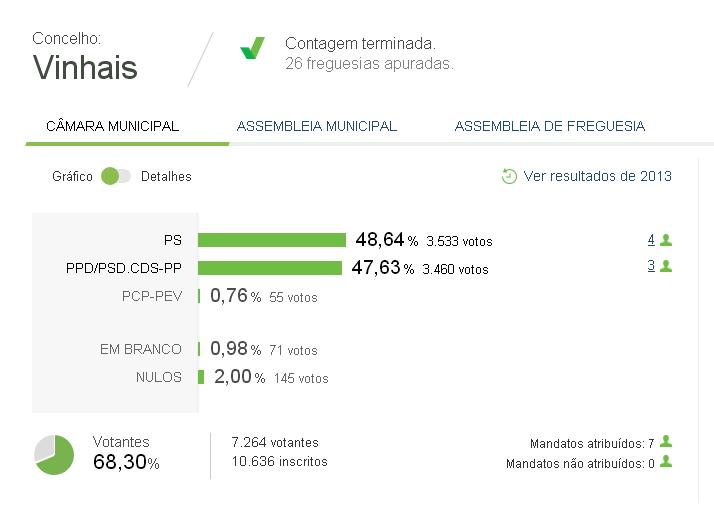Image resolution: width=714 pixels, height=520 pixels.
Task: Click the clock icon beside 2013 results
Action: 509,176
